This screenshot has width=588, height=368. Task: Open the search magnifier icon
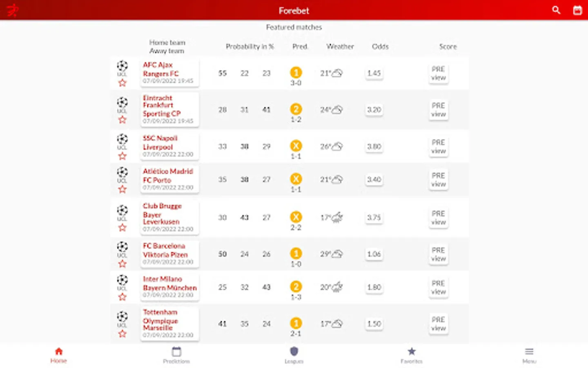pos(556,10)
